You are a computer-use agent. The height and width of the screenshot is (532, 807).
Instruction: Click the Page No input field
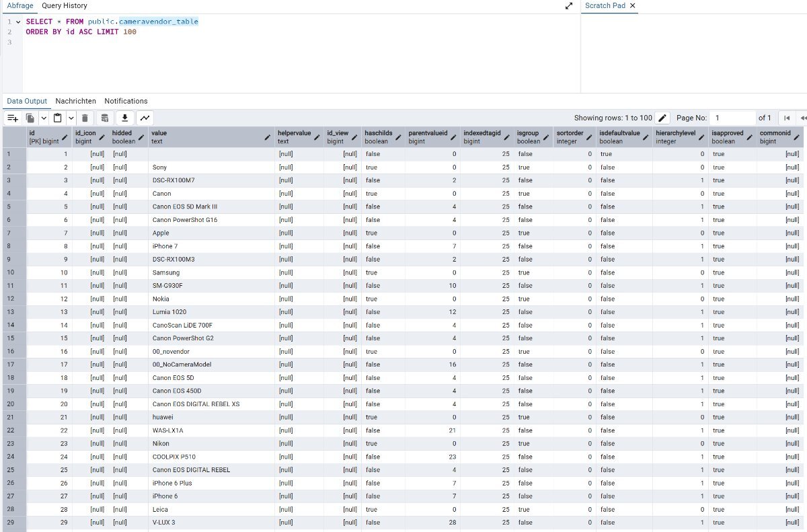pyautogui.click(x=732, y=118)
